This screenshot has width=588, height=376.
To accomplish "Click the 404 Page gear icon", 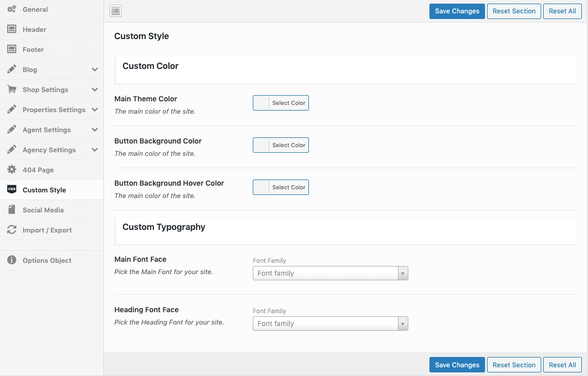I will (11, 170).
